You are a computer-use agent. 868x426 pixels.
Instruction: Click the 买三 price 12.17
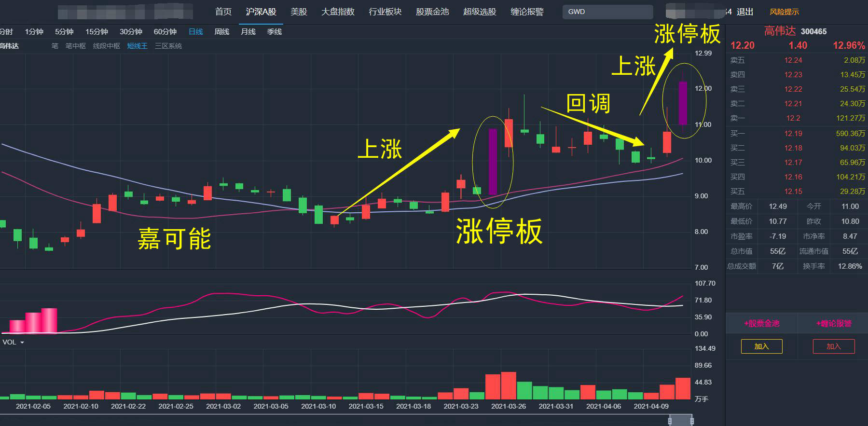coord(793,163)
